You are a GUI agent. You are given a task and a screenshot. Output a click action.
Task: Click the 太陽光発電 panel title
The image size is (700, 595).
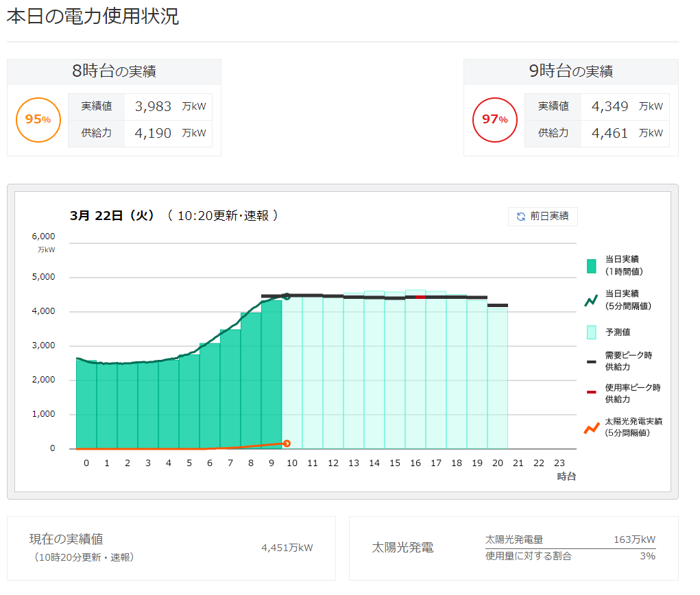point(402,548)
